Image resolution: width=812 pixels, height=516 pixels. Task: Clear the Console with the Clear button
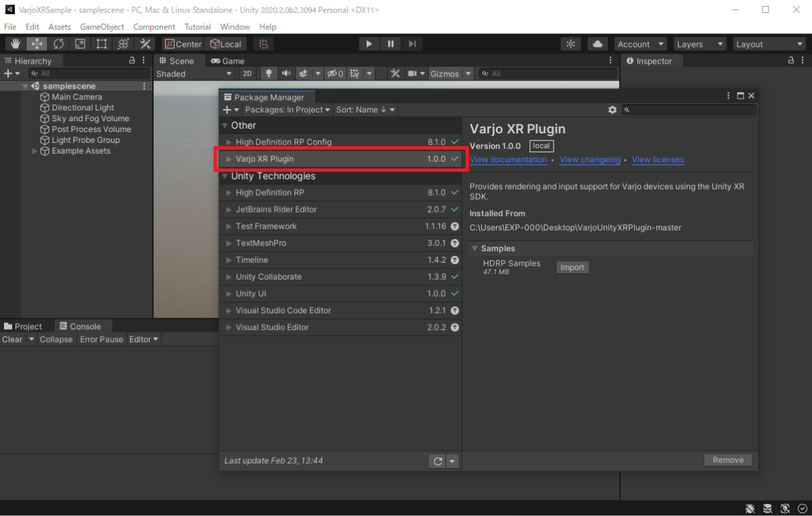pos(12,339)
